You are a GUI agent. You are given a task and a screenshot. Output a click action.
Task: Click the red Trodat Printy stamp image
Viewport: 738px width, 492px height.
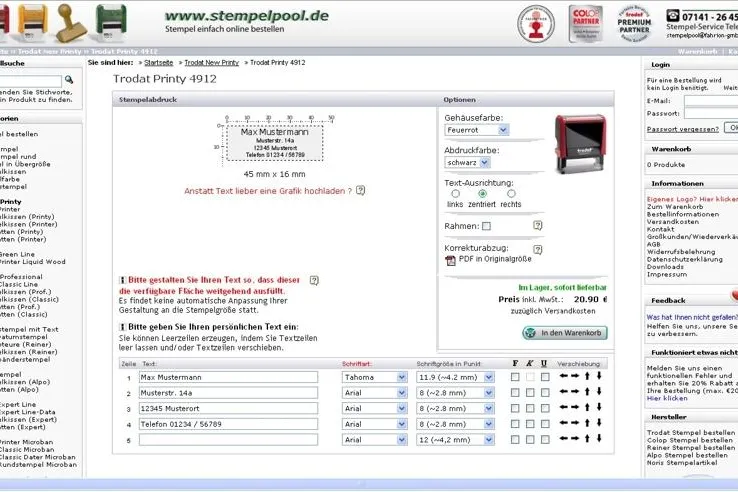pos(580,144)
